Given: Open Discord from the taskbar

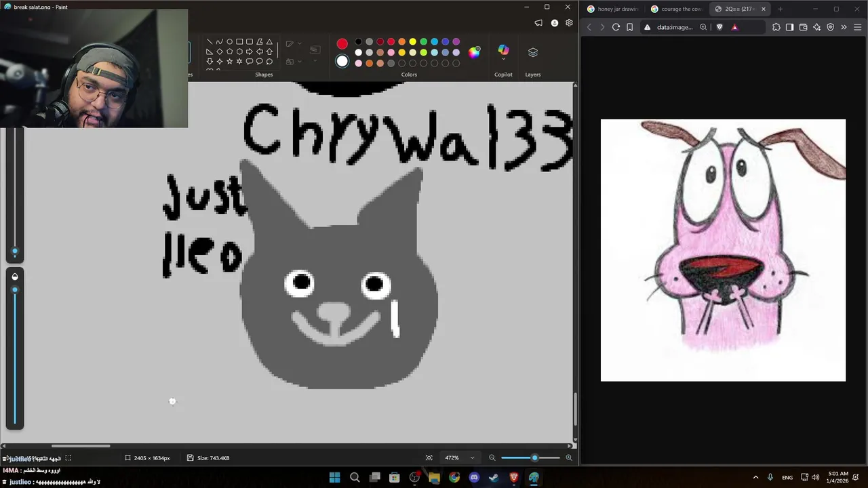Looking at the screenshot, I should (x=474, y=478).
